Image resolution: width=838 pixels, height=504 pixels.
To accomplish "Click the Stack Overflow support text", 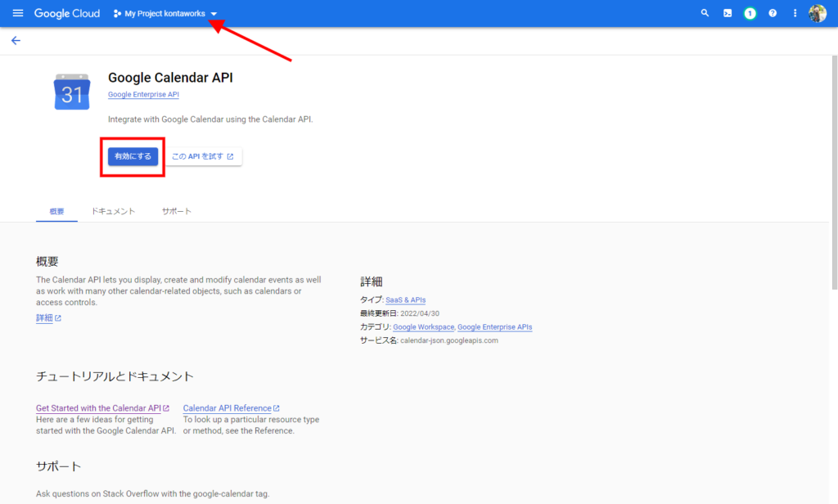I will [153, 494].
